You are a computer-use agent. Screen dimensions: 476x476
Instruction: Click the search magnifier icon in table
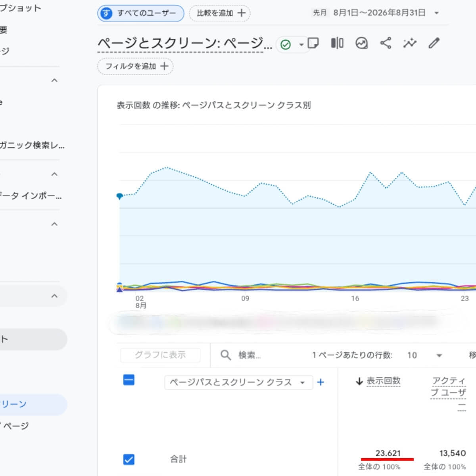226,355
